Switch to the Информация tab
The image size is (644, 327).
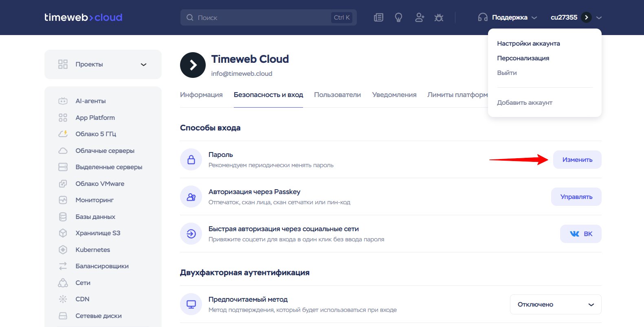click(x=201, y=95)
